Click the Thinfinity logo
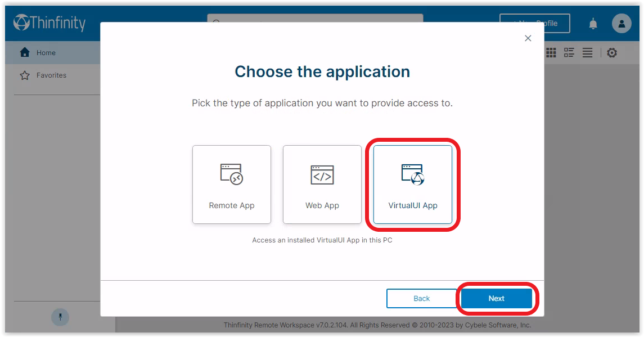The image size is (644, 337). tap(49, 23)
